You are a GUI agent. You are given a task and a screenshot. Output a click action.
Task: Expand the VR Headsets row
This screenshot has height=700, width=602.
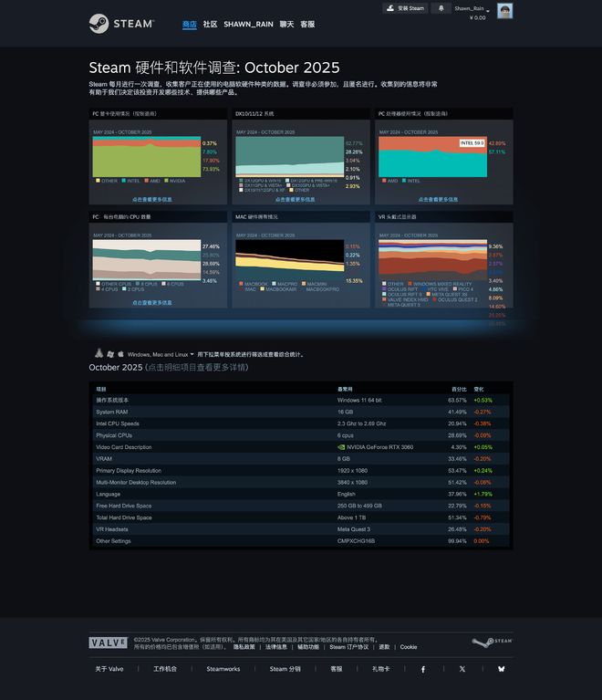(x=301, y=529)
